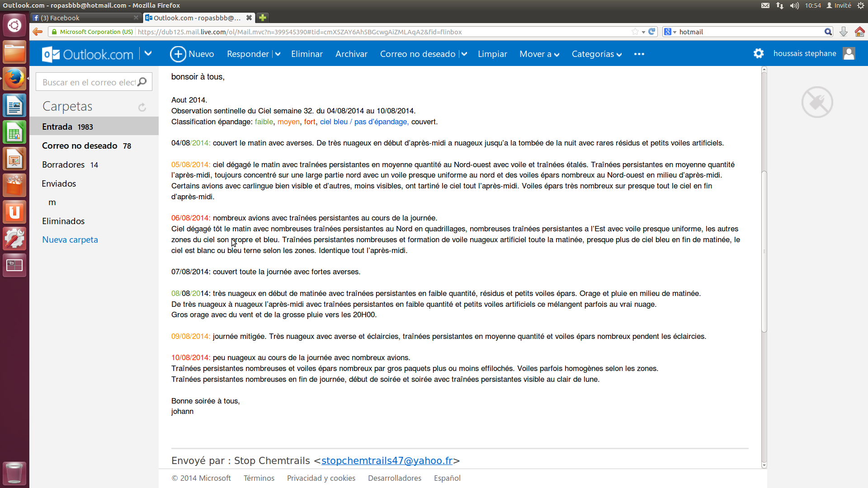
Task: Open Ubuntu Software Center dock icon
Action: point(14,186)
